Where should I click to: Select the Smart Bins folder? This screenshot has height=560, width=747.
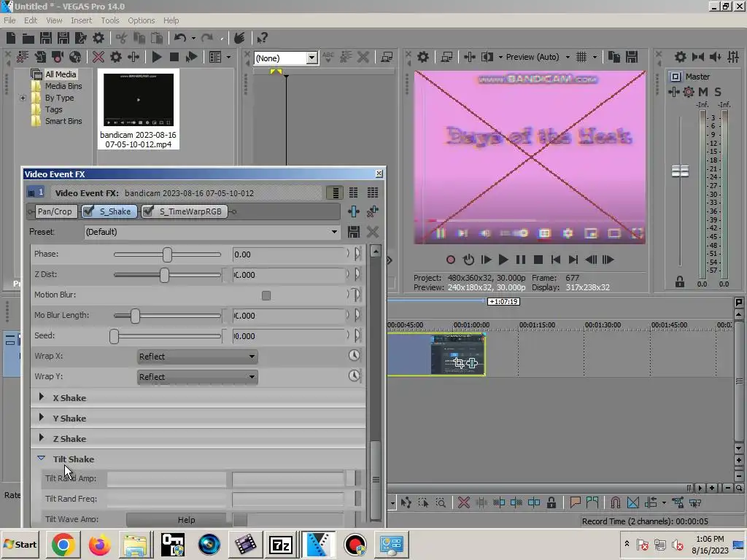coord(63,122)
